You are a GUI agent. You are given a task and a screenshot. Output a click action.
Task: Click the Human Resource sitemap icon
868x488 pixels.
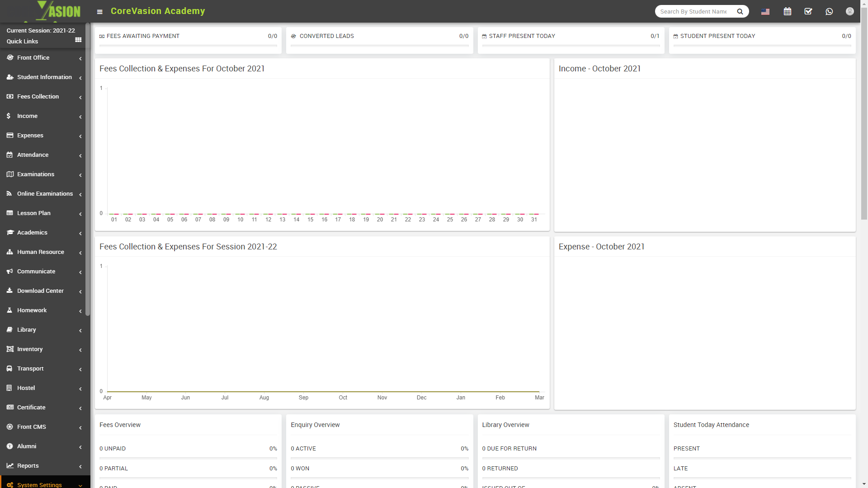pyautogui.click(x=9, y=252)
